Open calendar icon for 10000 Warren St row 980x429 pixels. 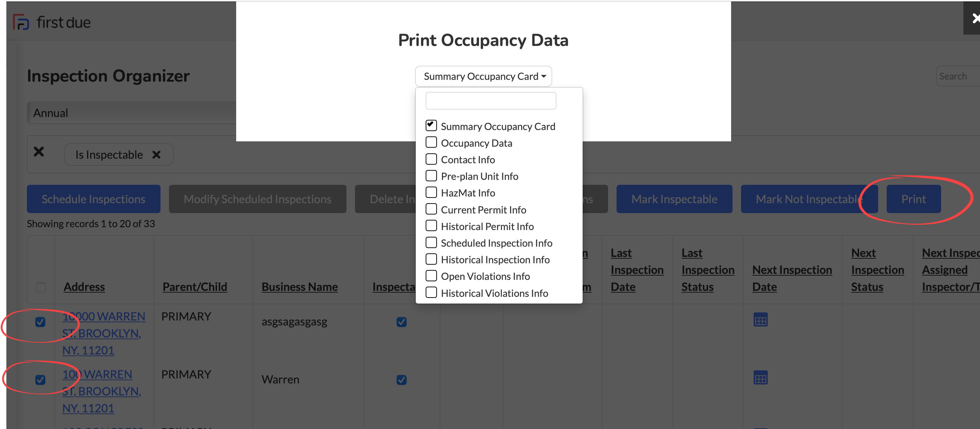point(760,320)
